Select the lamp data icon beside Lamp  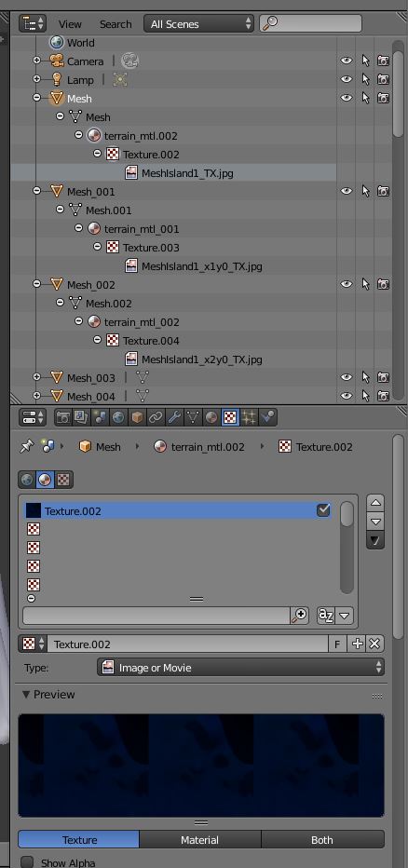[x=120, y=80]
